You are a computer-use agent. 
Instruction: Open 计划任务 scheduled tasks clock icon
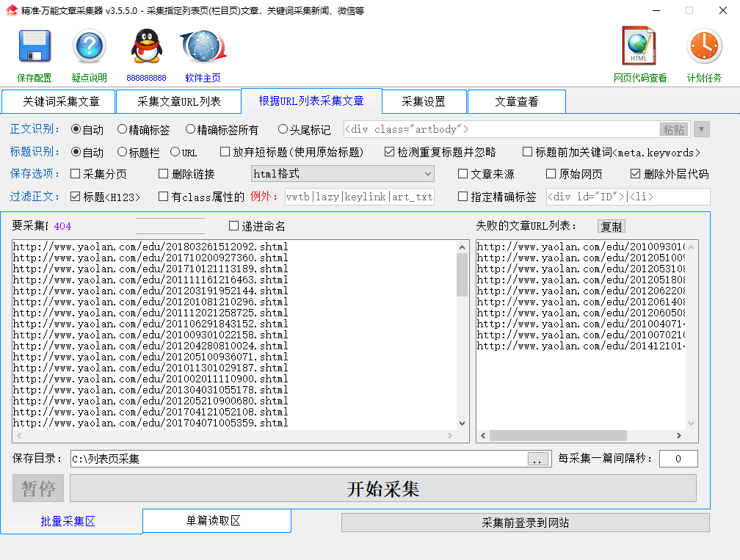(x=703, y=46)
